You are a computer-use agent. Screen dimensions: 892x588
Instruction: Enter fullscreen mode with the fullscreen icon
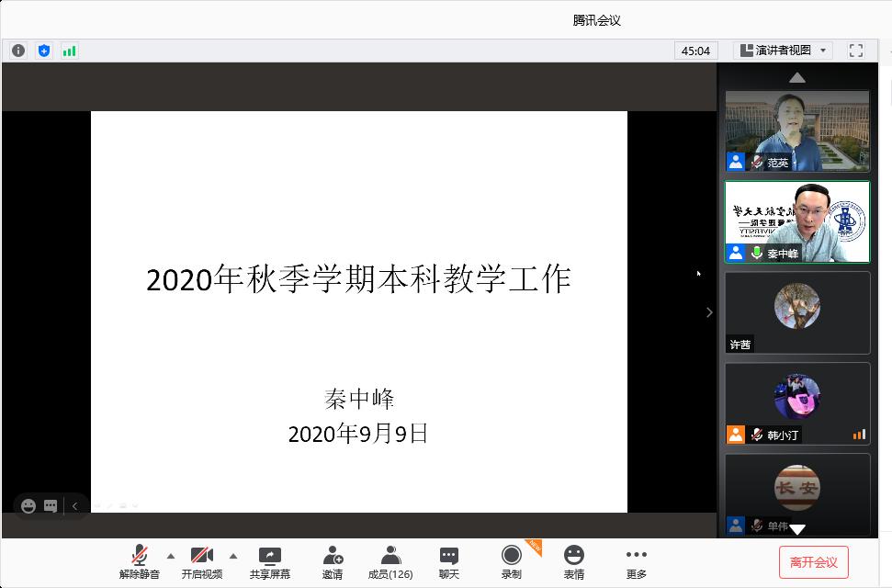[855, 51]
